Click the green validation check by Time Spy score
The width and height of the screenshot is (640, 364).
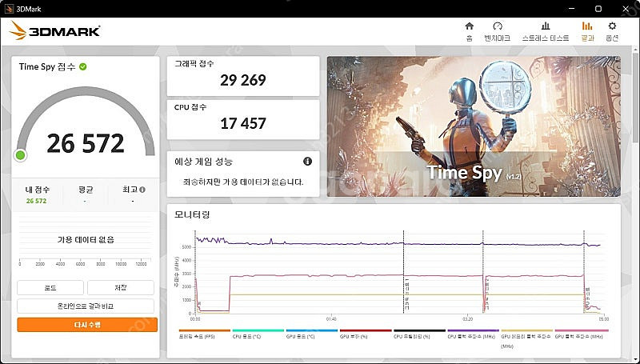pos(83,66)
